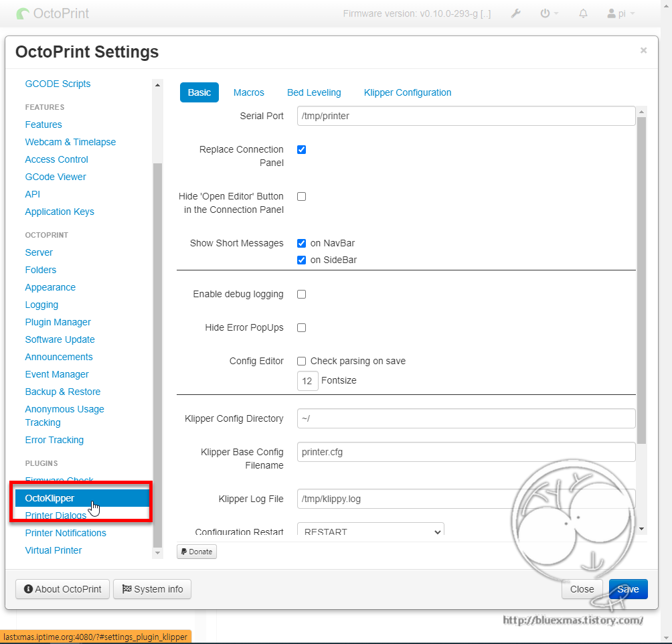The image size is (672, 644).
Task: Open the pi user account menu
Action: pos(620,13)
